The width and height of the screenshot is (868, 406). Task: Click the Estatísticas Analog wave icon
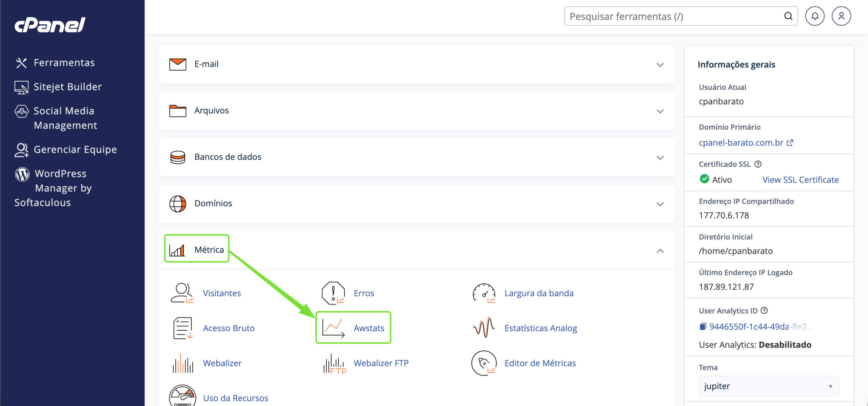(484, 328)
